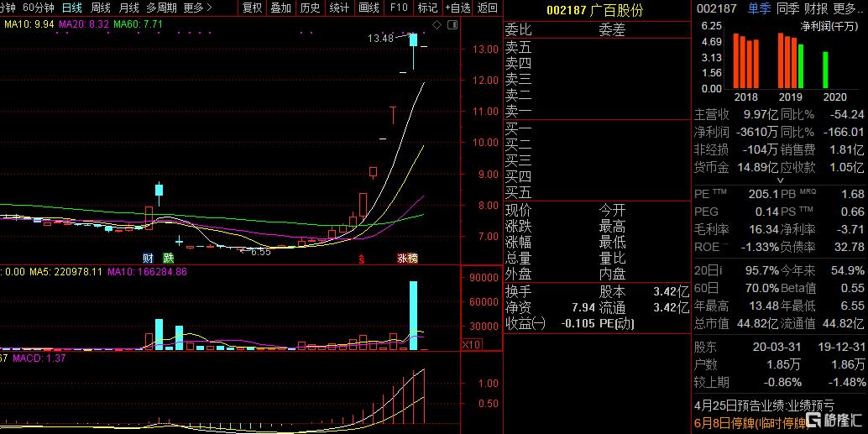Click the 13.48 high price annotation
Image resolution: width=868 pixels, height=434 pixels.
380,39
